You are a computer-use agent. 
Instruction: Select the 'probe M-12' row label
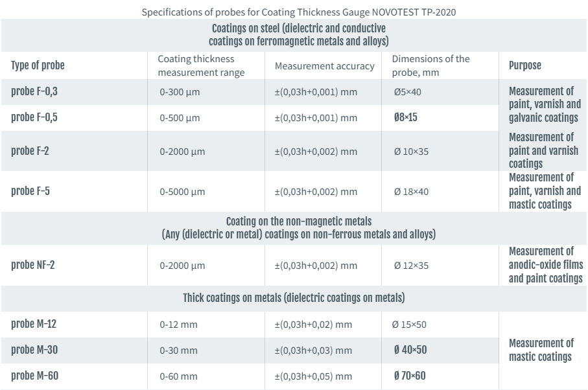pyautogui.click(x=33, y=324)
